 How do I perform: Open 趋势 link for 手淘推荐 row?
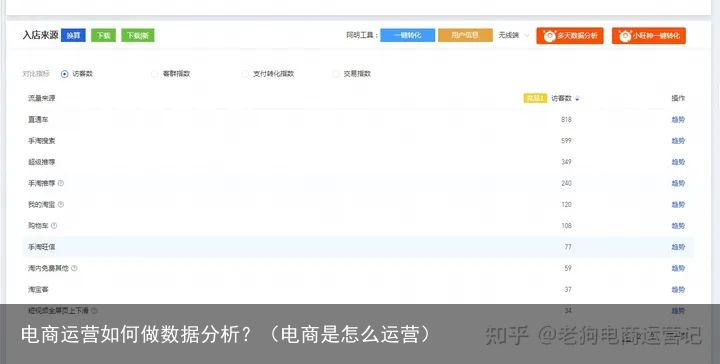click(x=678, y=183)
